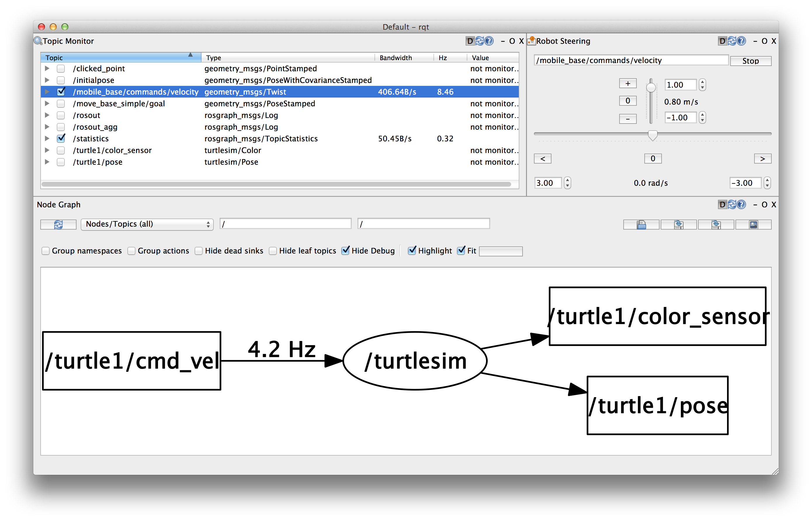Minimize the Node Graph panel with dash
Image resolution: width=812 pixels, height=521 pixels.
click(755, 205)
